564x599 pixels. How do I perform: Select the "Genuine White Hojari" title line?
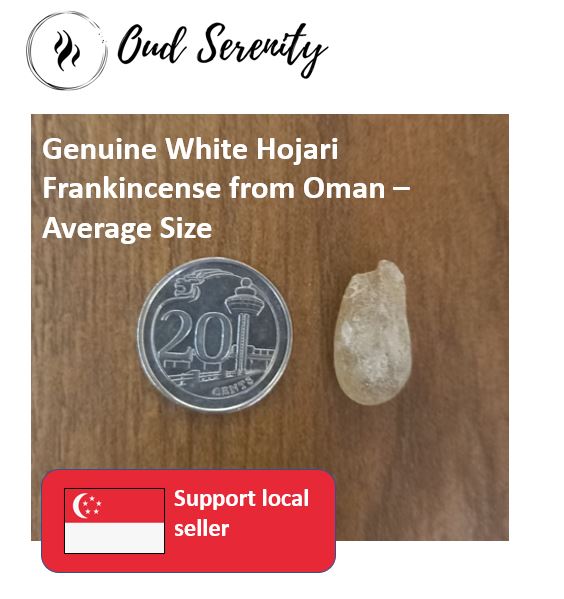[x=190, y=149]
